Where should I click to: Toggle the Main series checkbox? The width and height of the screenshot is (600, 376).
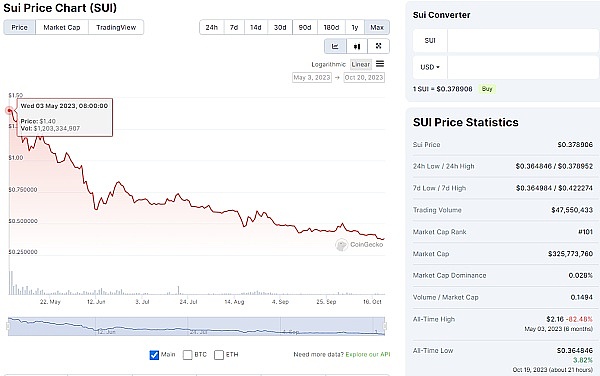click(x=154, y=355)
